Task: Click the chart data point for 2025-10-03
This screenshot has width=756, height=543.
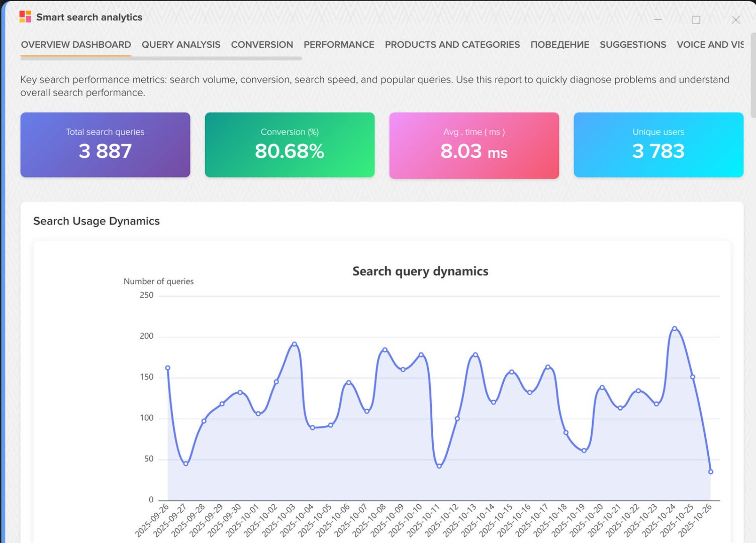Action: point(295,344)
